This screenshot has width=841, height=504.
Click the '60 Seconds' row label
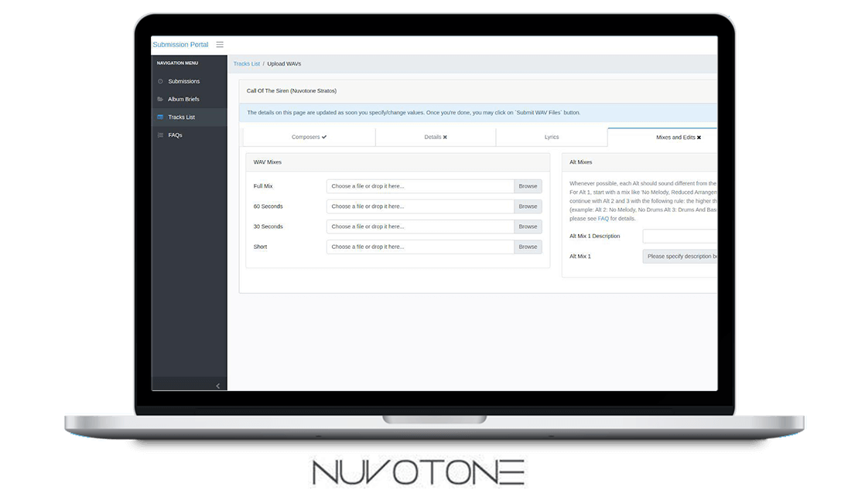click(268, 206)
